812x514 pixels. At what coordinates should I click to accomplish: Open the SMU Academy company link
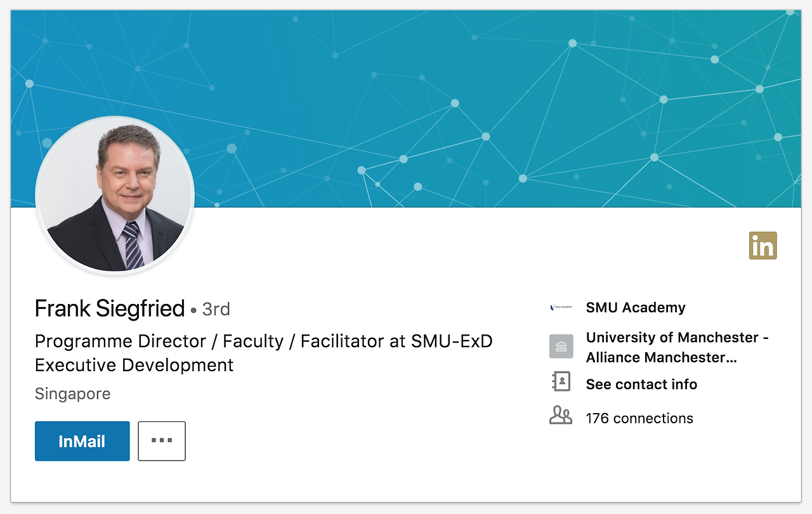[x=636, y=308]
